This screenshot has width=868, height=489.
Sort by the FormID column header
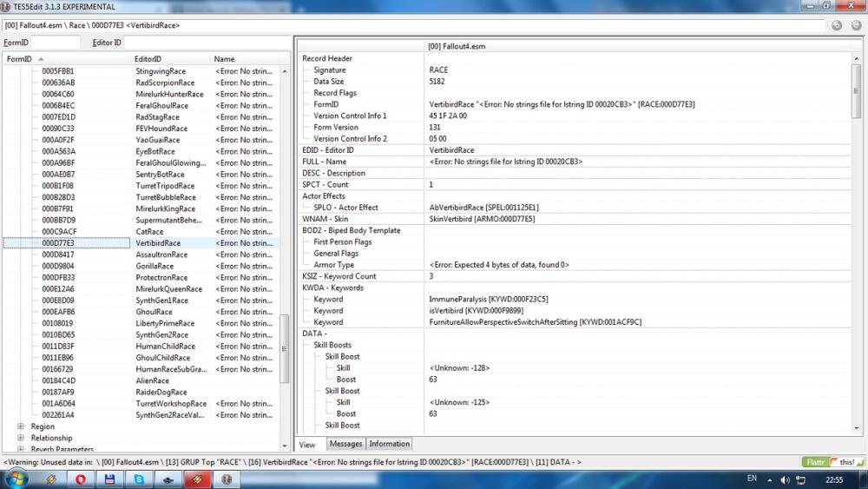pos(67,59)
